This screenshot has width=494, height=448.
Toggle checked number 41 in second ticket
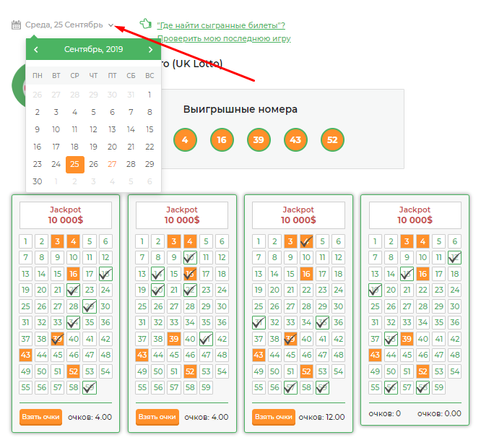[x=206, y=339]
